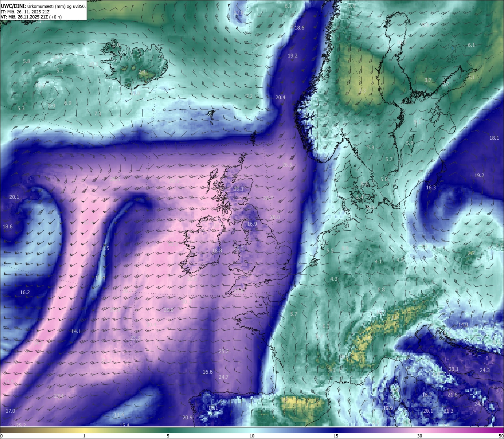Click the 2.4 value over Iceland
This screenshot has width=504, height=439.
[x=142, y=72]
